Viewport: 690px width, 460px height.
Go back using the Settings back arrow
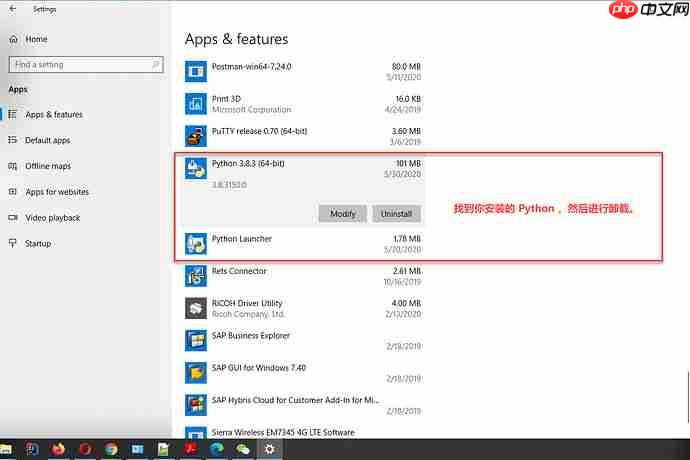pyautogui.click(x=13, y=9)
